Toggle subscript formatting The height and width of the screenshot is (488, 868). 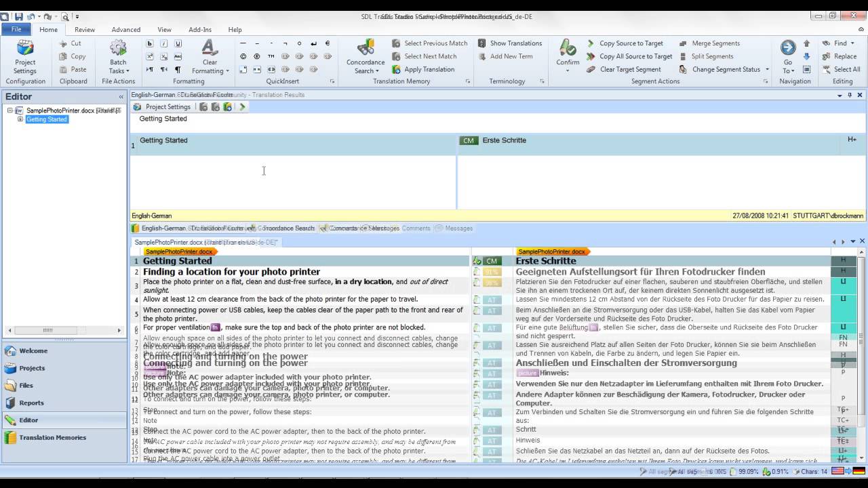coord(163,56)
